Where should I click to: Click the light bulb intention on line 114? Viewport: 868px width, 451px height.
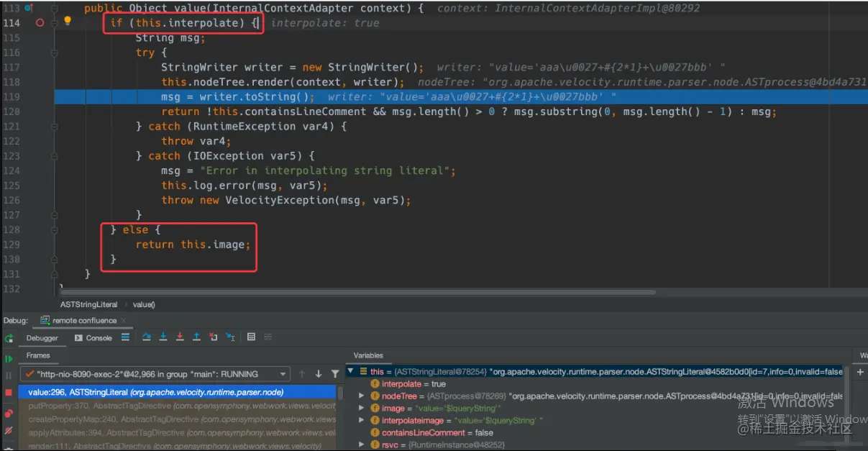click(68, 22)
